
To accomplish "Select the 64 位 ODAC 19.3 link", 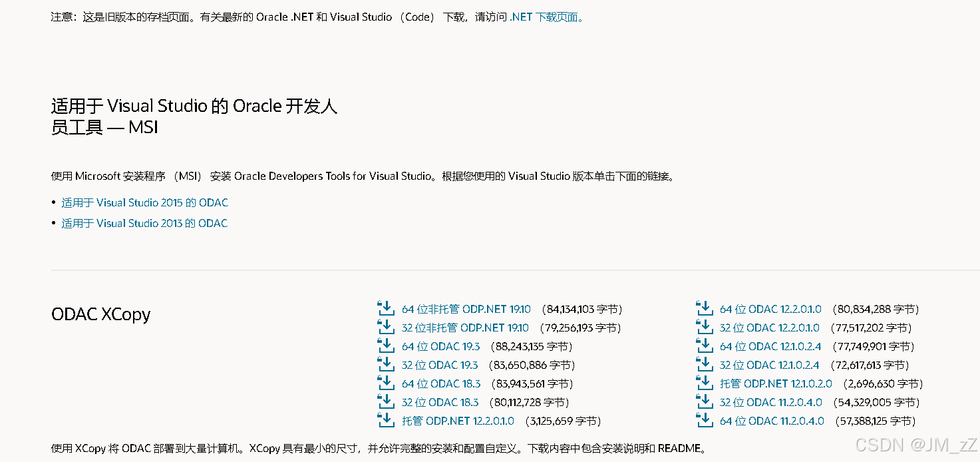I will pyautogui.click(x=440, y=346).
